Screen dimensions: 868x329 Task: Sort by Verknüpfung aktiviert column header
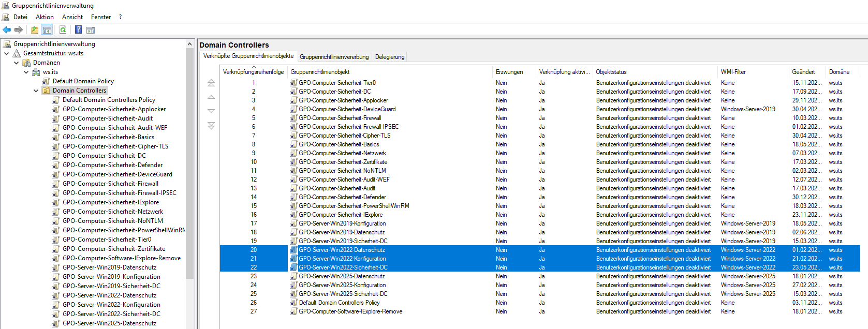[565, 72]
